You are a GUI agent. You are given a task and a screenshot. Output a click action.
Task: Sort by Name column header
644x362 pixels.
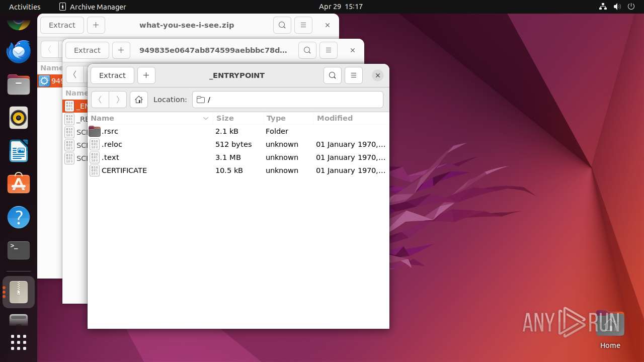(150, 118)
